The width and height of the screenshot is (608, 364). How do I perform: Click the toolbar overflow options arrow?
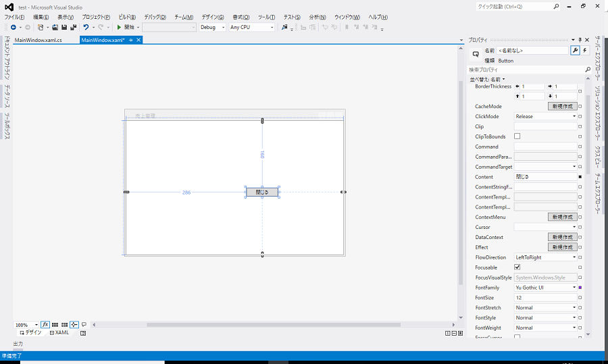(382, 29)
